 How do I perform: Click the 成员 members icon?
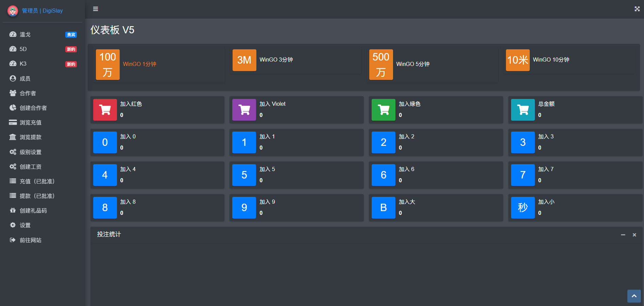coord(13,79)
